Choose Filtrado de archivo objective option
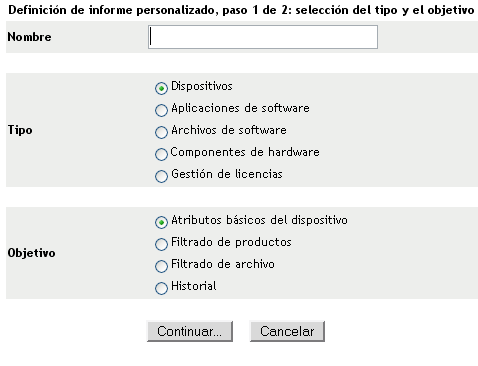 [161, 266]
